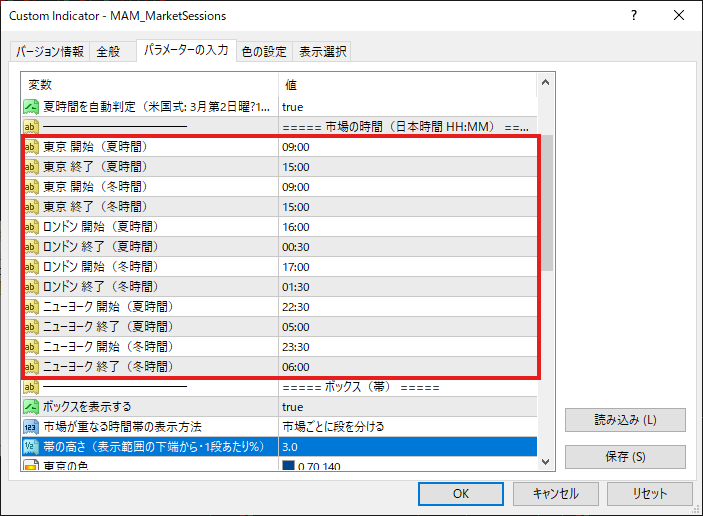The height and width of the screenshot is (516, 703).
Task: Click the ===== 市場の時間 header value
Action: [405, 127]
